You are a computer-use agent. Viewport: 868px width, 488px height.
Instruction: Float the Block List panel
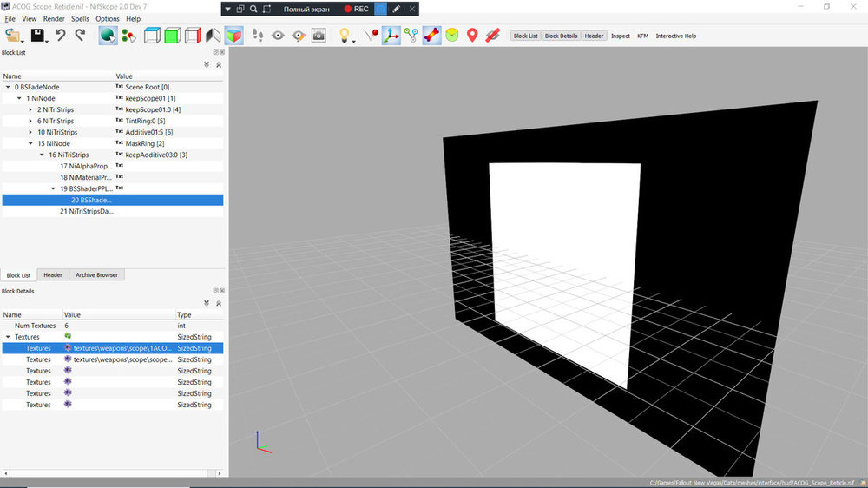[216, 52]
